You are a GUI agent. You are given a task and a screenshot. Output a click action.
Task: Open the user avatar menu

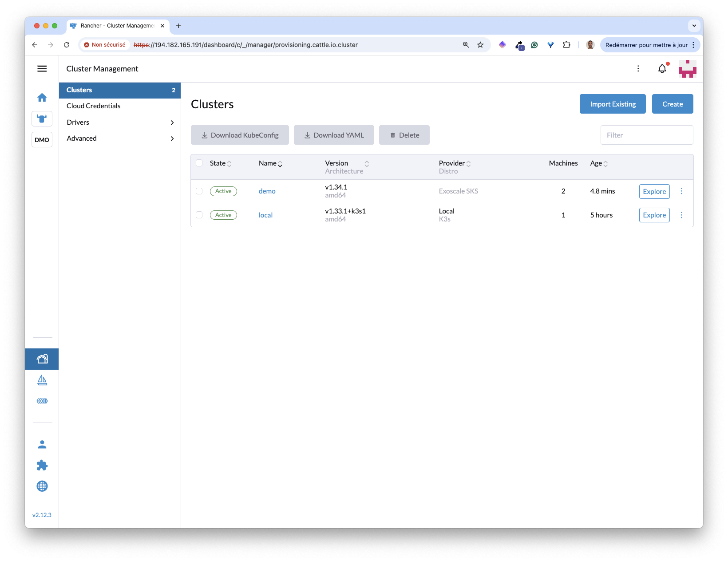(x=687, y=69)
